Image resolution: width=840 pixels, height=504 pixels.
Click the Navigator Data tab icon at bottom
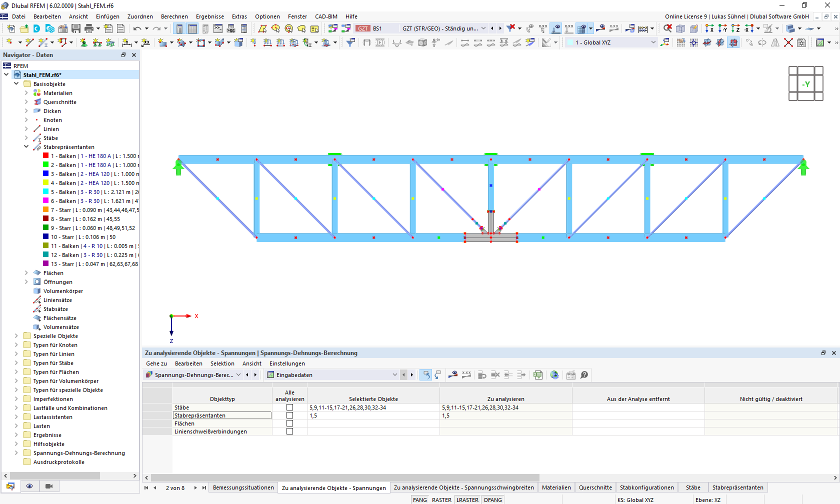coord(10,486)
